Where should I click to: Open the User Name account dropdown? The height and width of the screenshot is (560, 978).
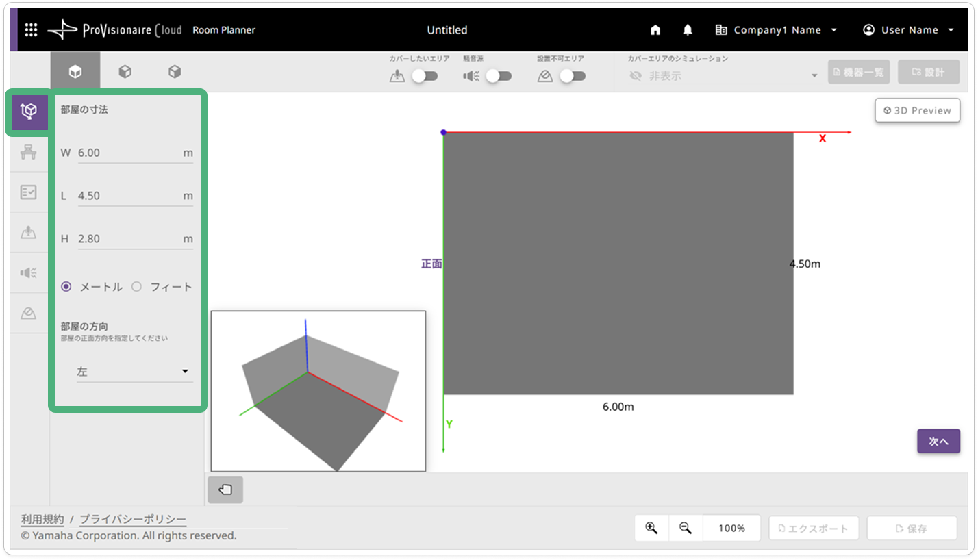coord(909,30)
